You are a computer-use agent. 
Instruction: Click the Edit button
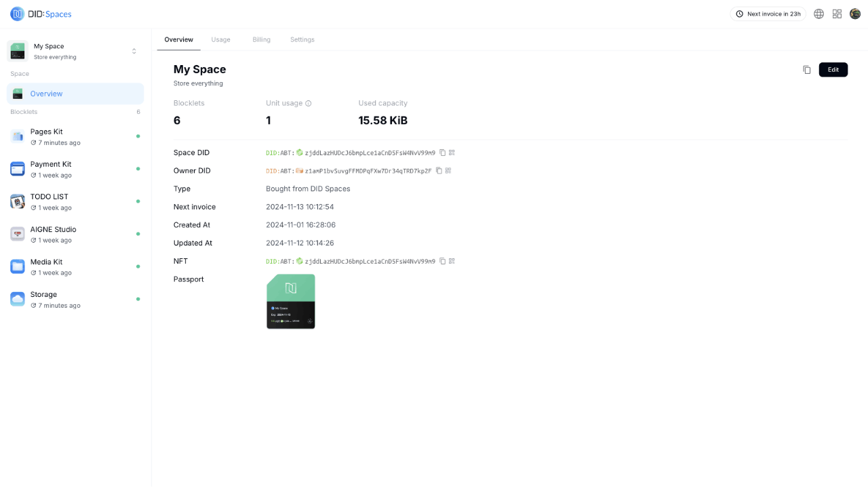[x=833, y=69]
